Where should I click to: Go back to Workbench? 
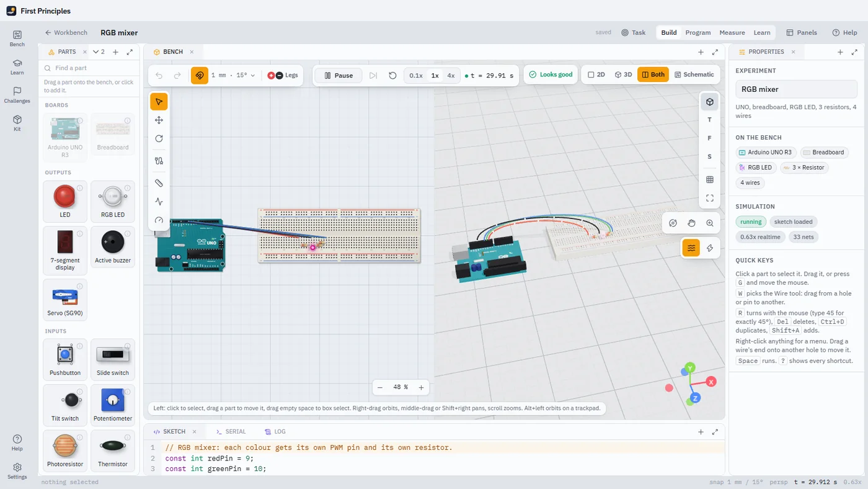tap(66, 32)
